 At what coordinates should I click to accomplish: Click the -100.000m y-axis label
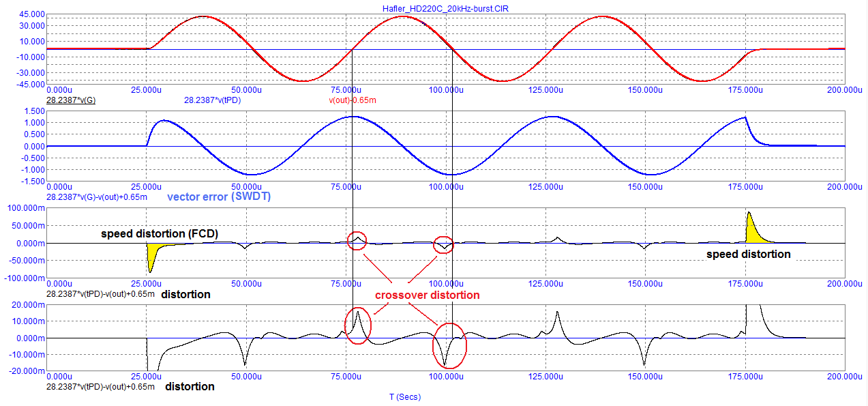coord(26,278)
